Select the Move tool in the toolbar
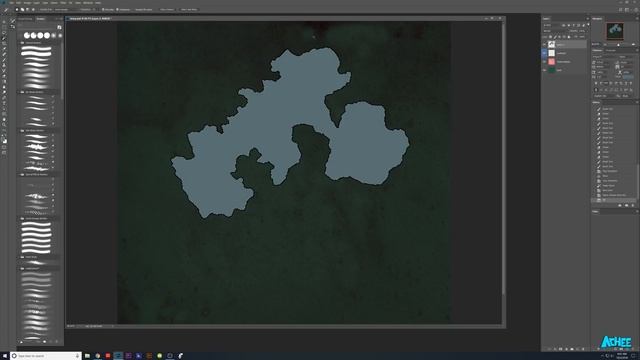640x360 pixels. pos(4,22)
